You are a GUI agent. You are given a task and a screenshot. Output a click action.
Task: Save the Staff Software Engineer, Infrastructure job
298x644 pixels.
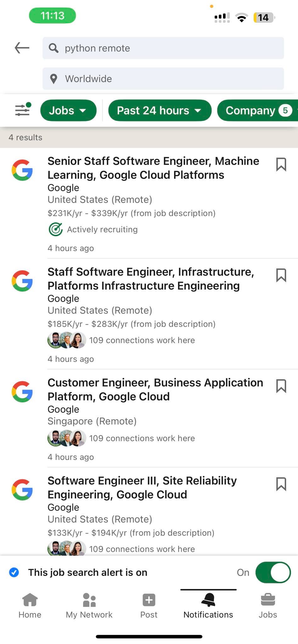coord(281,275)
